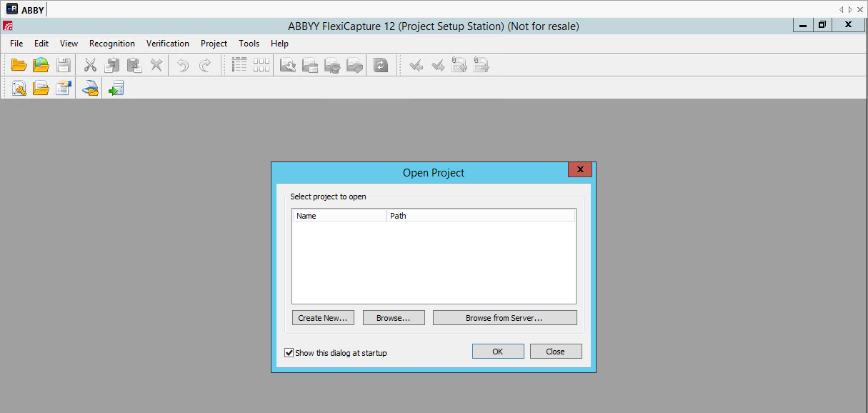This screenshot has width=868, height=413.
Task: Click the Save floppy disk icon
Action: [x=64, y=66]
